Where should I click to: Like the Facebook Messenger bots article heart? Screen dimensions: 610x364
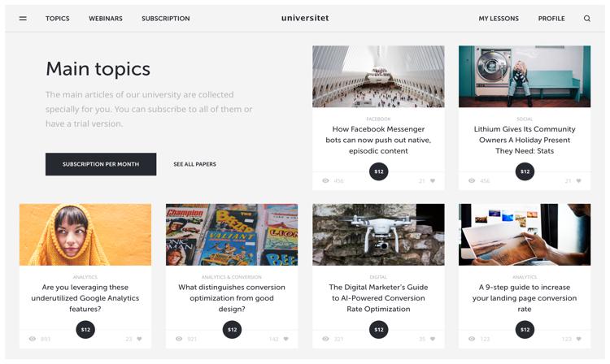(433, 180)
